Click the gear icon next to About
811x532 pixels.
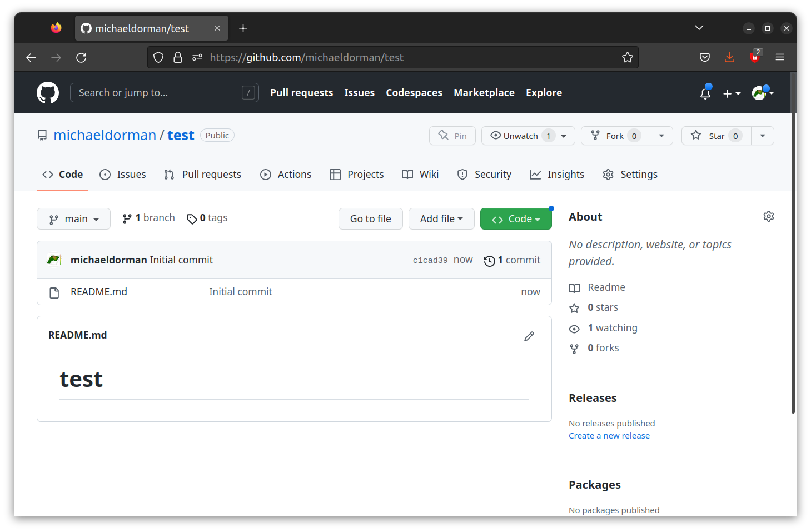[x=768, y=216]
